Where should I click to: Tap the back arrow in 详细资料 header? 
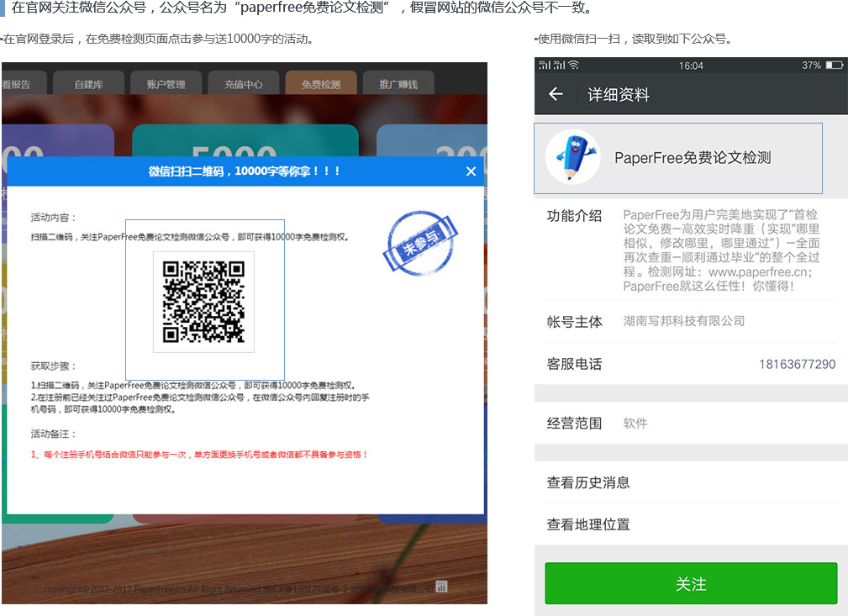(556, 94)
